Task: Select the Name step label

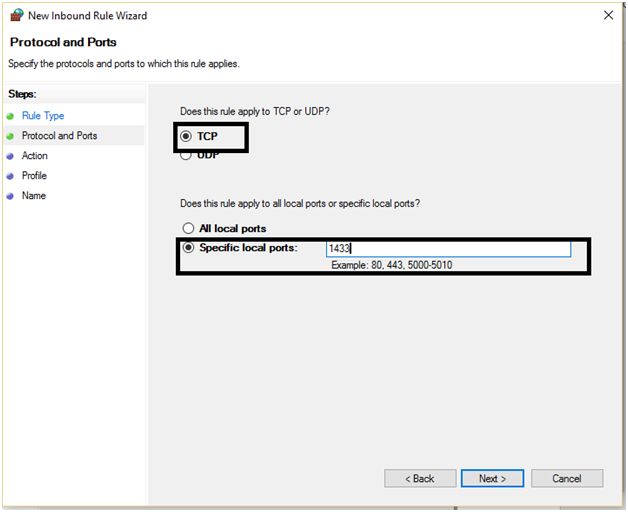Action: (x=34, y=196)
